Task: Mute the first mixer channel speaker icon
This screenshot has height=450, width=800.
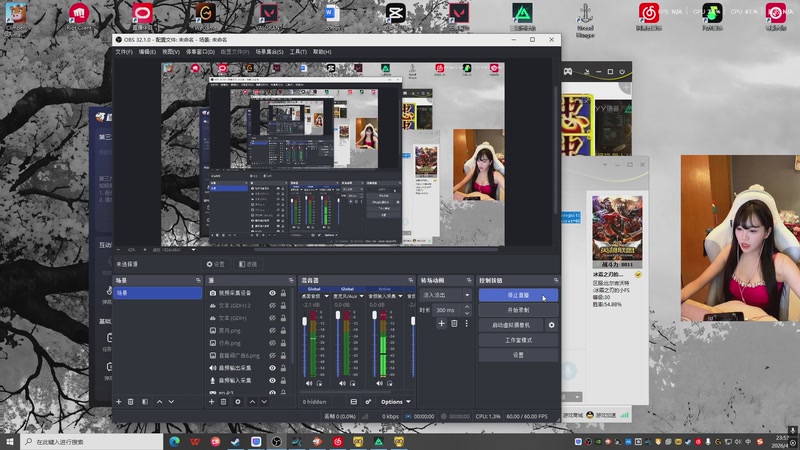Action: pos(310,383)
